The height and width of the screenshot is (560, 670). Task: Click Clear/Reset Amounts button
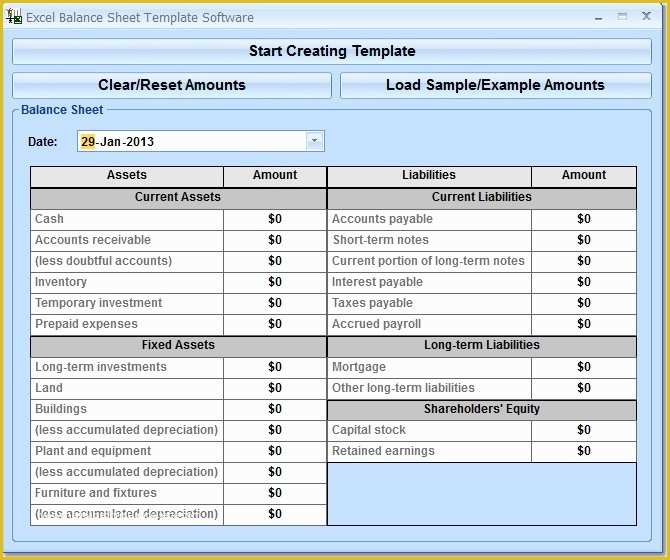(x=172, y=85)
